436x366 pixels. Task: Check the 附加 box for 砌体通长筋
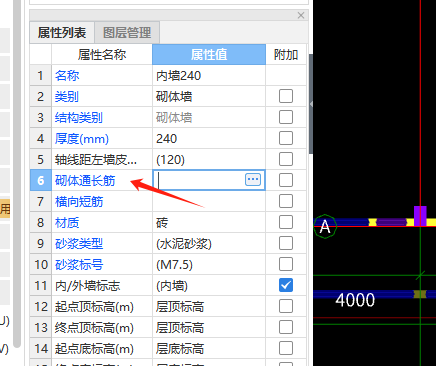click(x=286, y=180)
